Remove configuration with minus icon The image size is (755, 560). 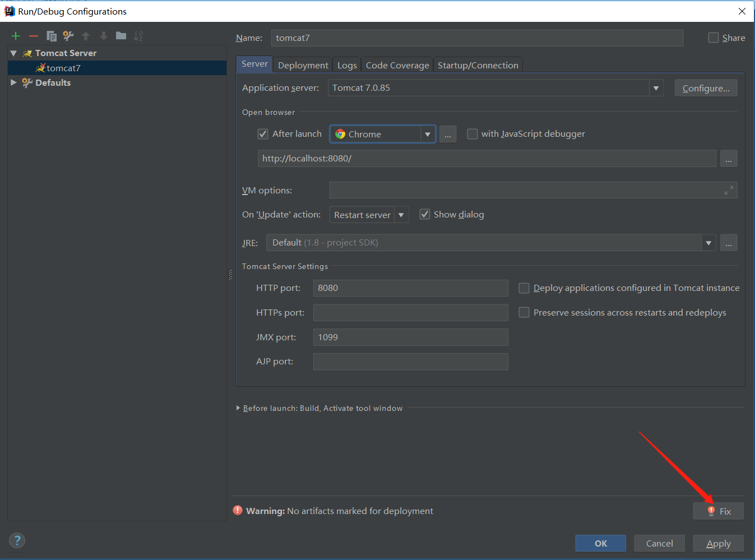click(x=34, y=36)
